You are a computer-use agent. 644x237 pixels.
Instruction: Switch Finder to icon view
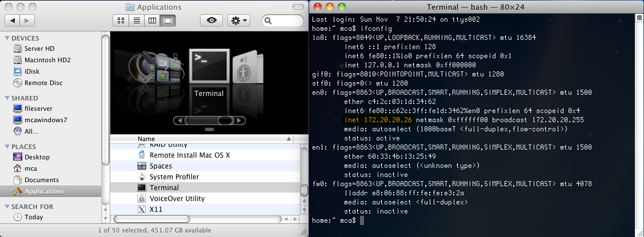tap(121, 20)
